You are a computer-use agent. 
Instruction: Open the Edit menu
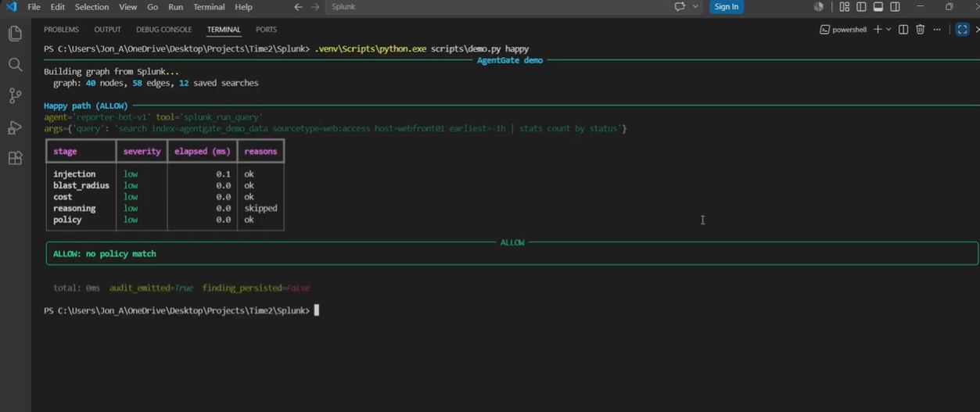[58, 7]
